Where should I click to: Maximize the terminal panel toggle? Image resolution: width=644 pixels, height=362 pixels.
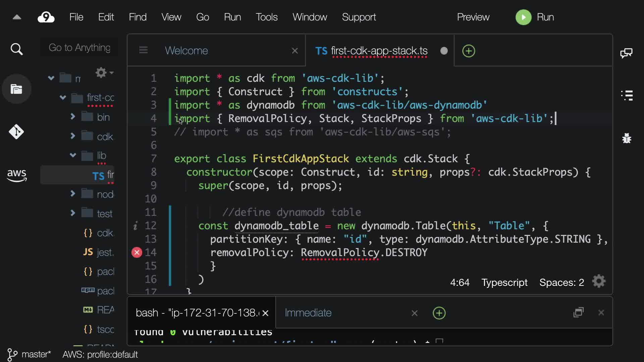pyautogui.click(x=579, y=313)
